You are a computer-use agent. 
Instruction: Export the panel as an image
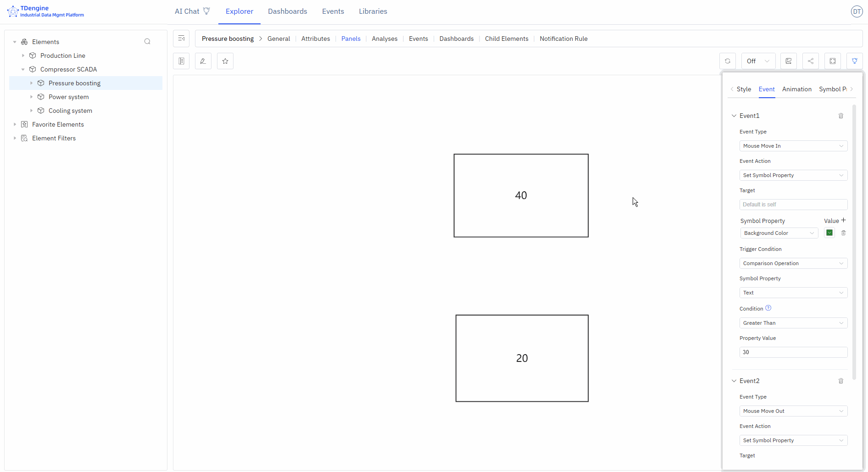click(789, 61)
